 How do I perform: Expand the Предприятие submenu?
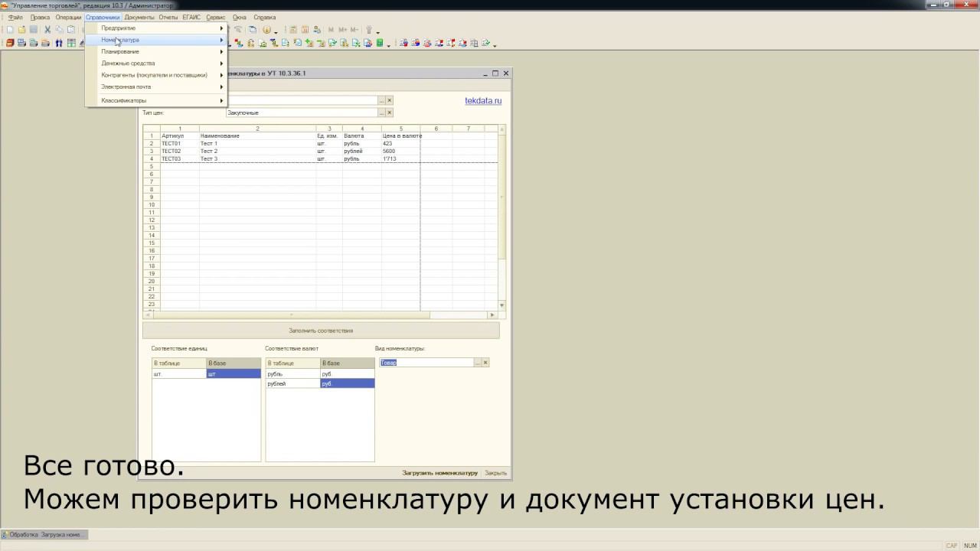click(x=156, y=28)
